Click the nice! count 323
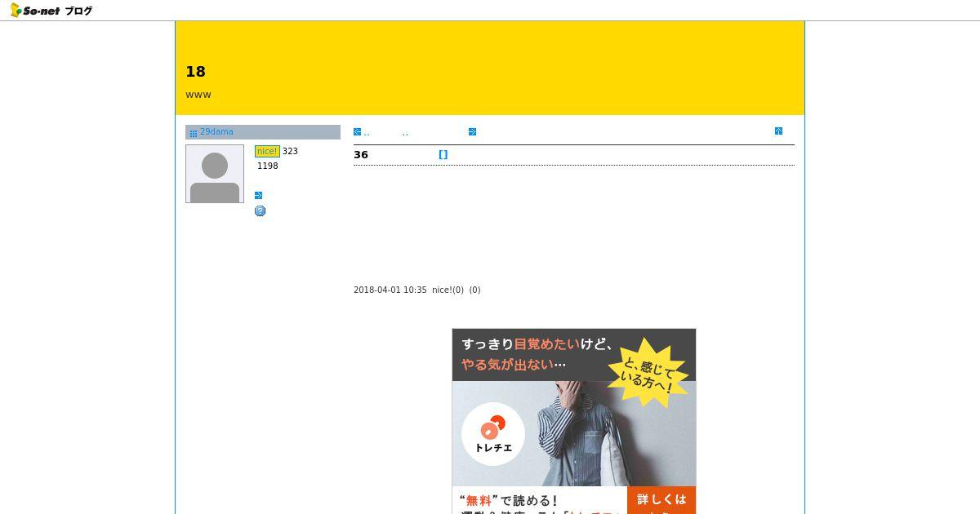This screenshot has height=514, width=980. click(x=290, y=151)
